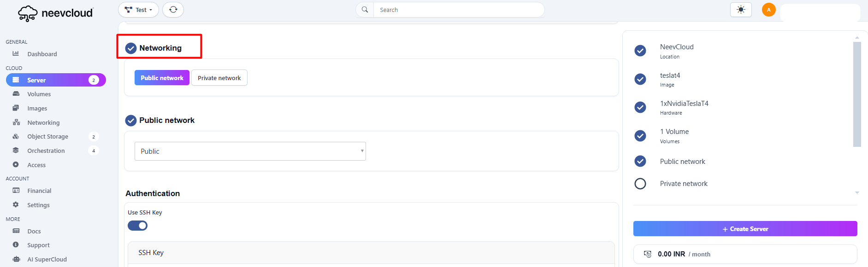Click the Create Server button

point(745,229)
